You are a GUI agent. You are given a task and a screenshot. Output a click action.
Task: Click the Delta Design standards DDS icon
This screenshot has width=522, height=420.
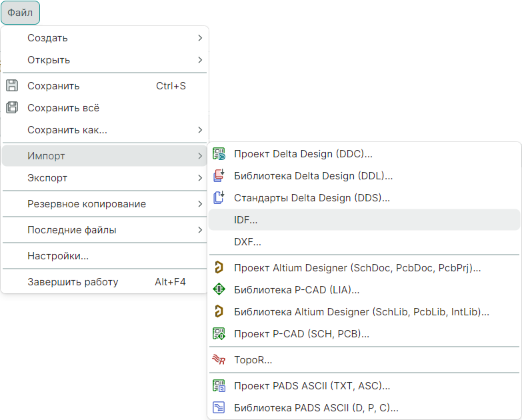(219, 197)
